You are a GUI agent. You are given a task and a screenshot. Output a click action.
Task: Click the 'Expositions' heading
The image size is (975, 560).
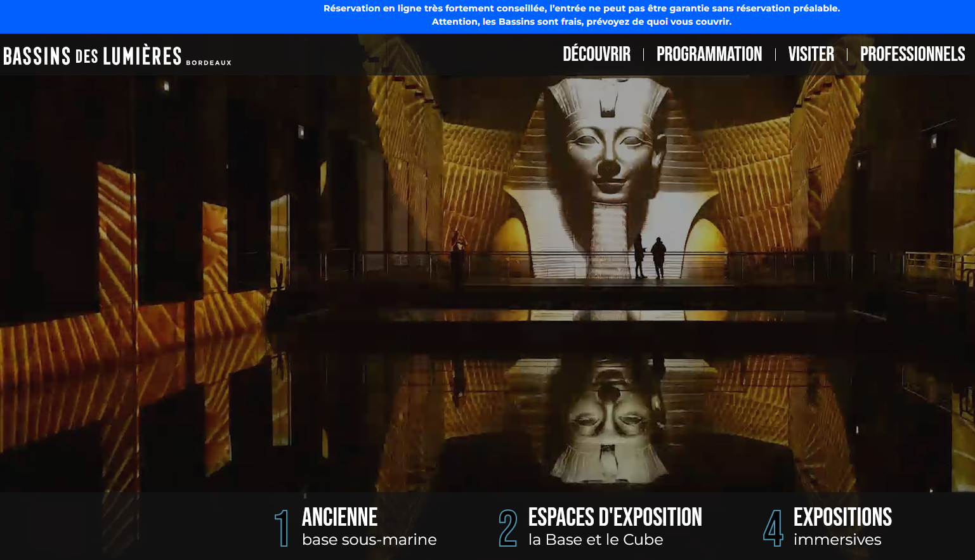point(842,517)
